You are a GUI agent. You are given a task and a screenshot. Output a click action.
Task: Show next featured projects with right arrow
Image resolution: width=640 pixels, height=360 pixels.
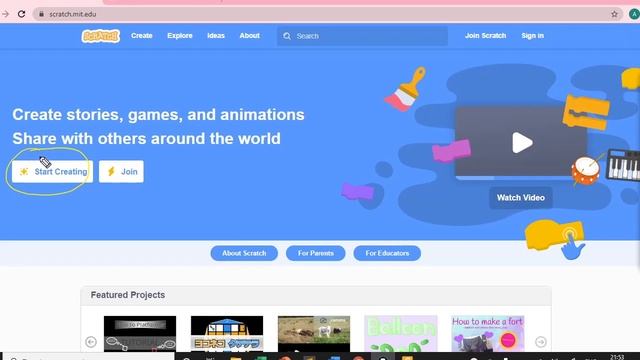click(541, 342)
